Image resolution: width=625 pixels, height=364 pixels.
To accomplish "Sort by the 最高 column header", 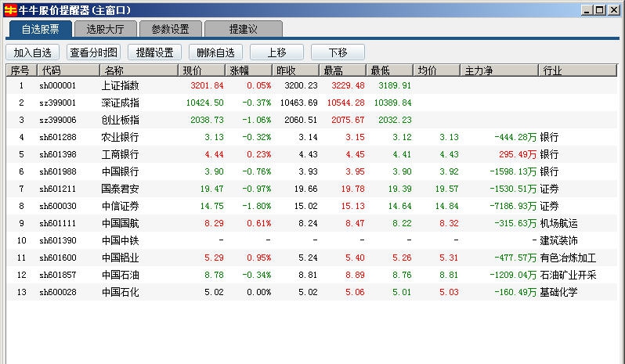I will click(x=342, y=70).
